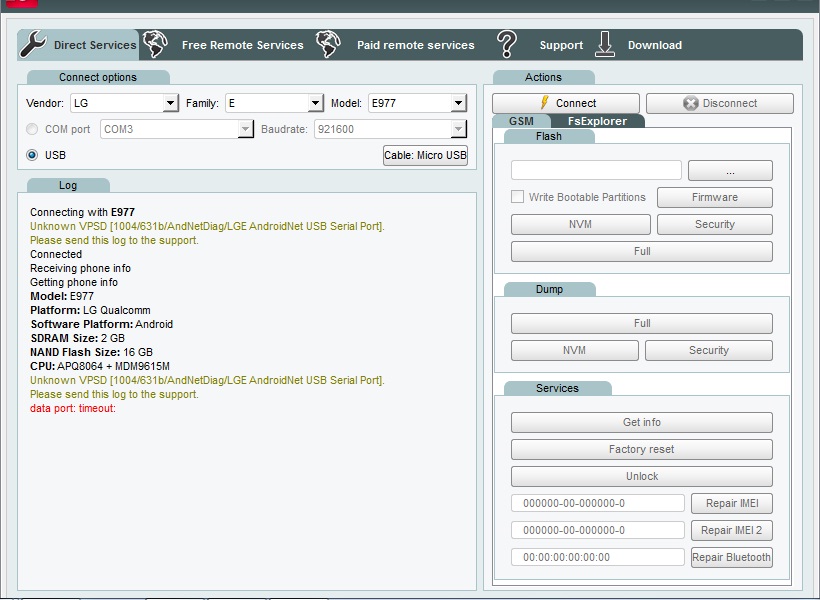
Task: Expand the Vendor dropdown showing LG
Action: coord(170,103)
